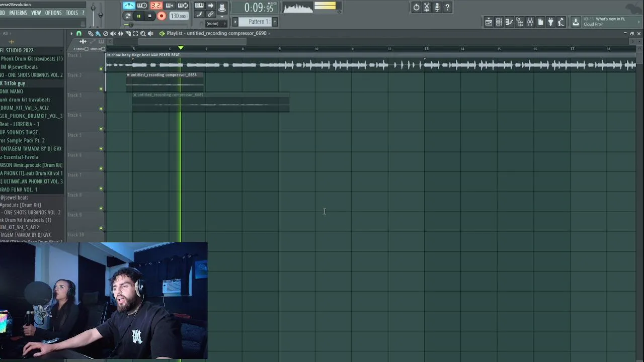This screenshot has height=362, width=644.
Task: Click the 130.000 tempo field
Action: pyautogui.click(x=179, y=16)
